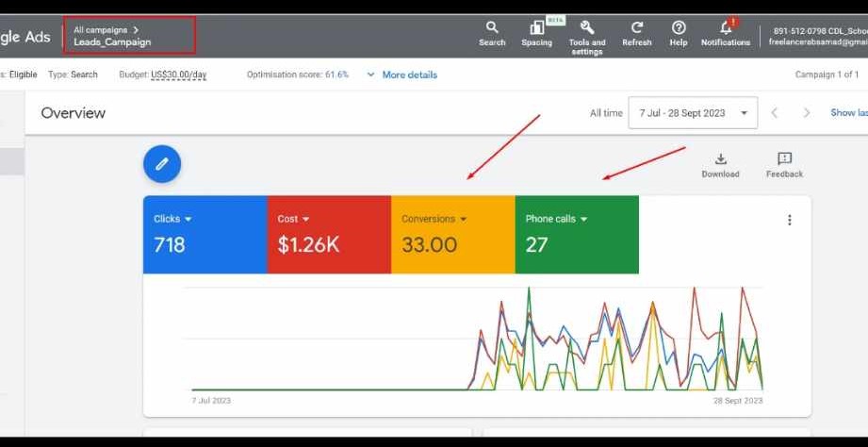Open the Notifications bell
The image size is (868, 447).
pyautogui.click(x=726, y=28)
